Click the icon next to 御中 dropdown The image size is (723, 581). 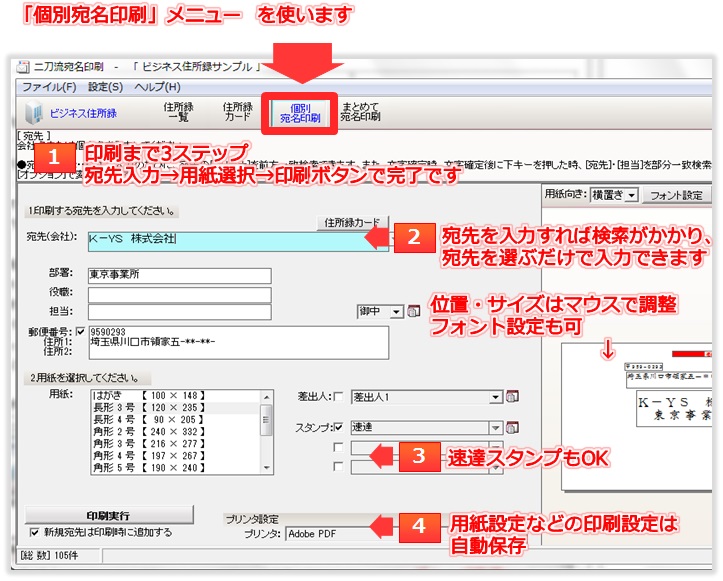(x=414, y=312)
